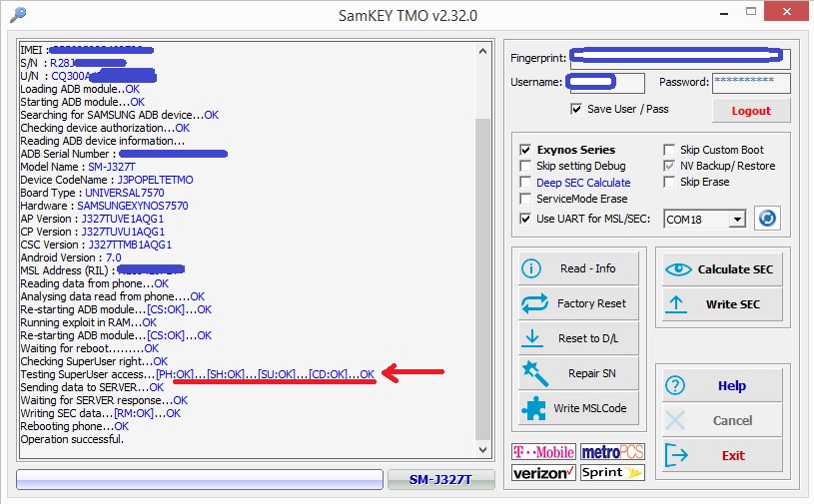Click the log scrollbar down arrow
Image resolution: width=814 pixels, height=504 pixels.
coord(482,449)
